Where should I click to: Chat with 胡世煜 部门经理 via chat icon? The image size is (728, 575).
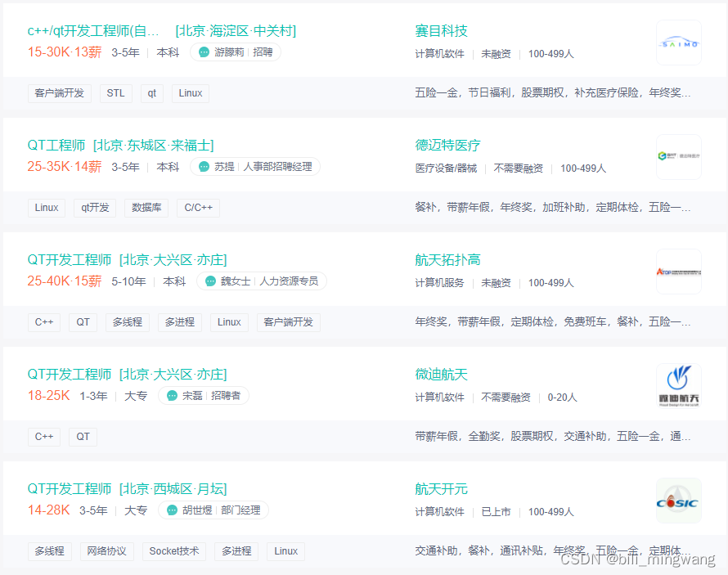(173, 510)
